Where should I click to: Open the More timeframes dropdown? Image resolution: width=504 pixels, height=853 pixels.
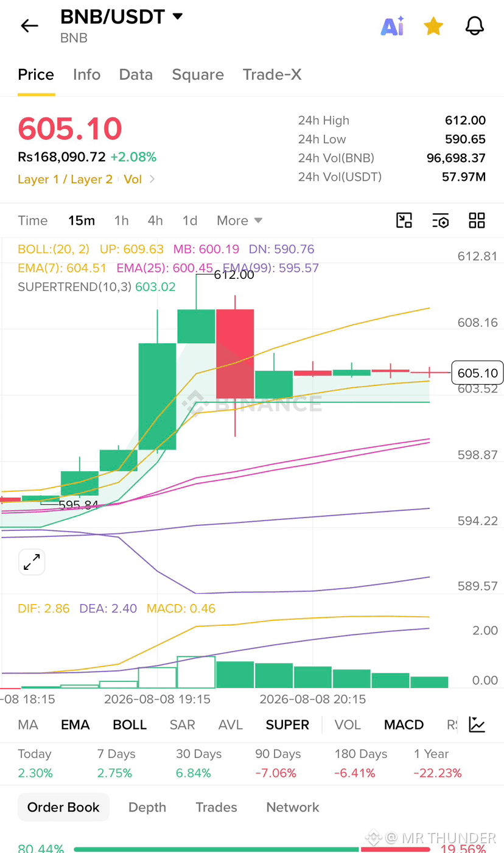pyautogui.click(x=240, y=220)
